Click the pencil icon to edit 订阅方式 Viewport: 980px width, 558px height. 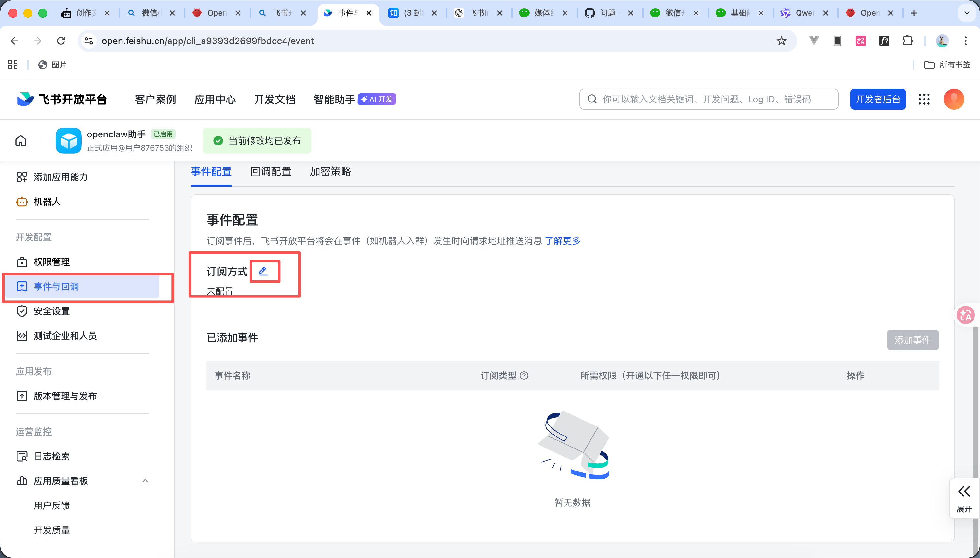pyautogui.click(x=264, y=271)
